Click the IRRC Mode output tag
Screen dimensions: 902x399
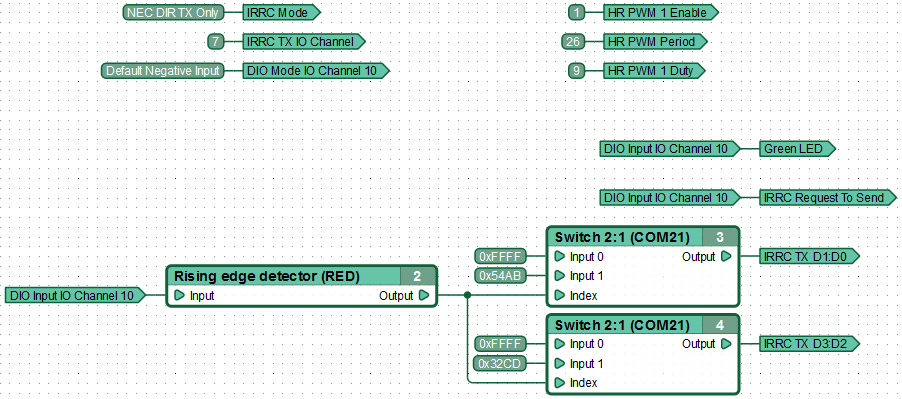click(x=281, y=12)
